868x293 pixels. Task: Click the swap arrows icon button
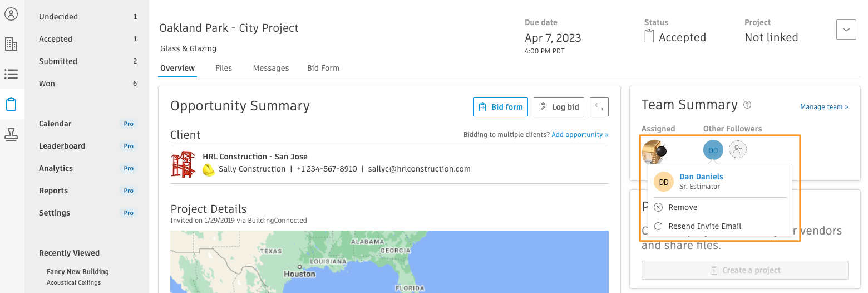pos(599,107)
